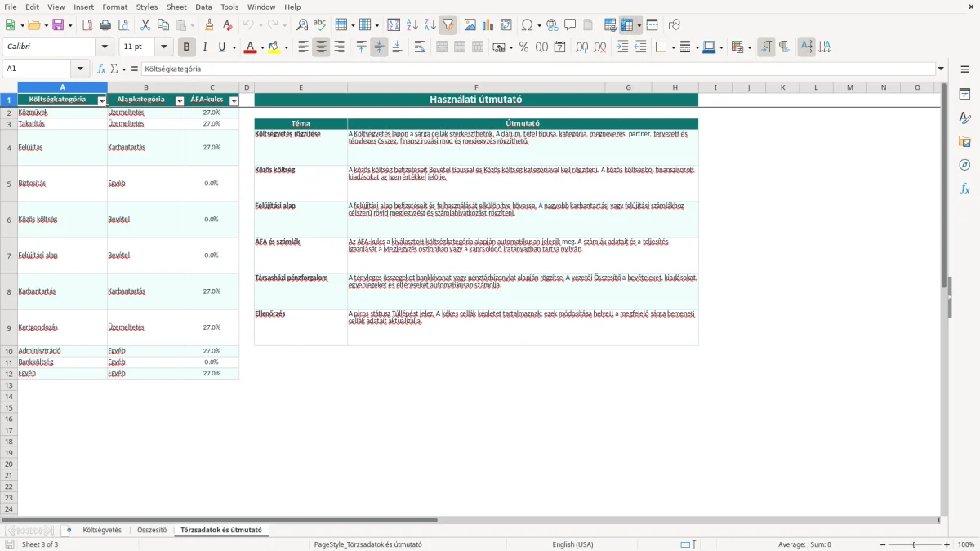Open Borders dropdown arrow
The image size is (980, 551).
(x=673, y=47)
